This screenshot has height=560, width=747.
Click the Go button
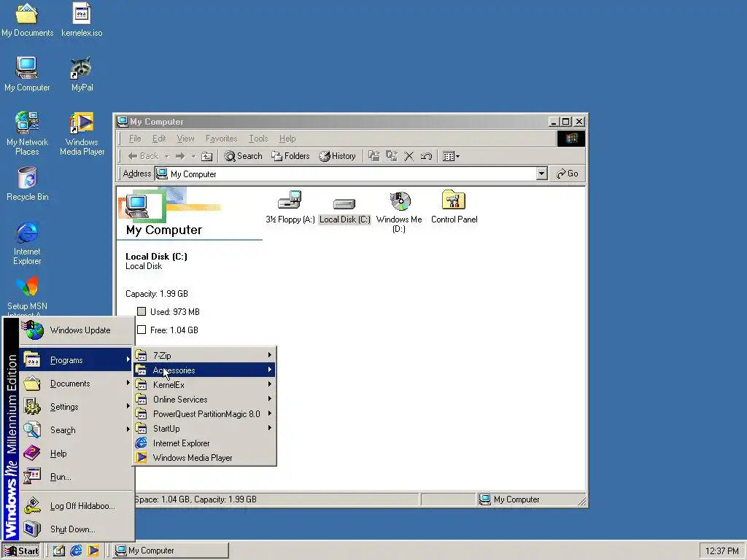(568, 174)
